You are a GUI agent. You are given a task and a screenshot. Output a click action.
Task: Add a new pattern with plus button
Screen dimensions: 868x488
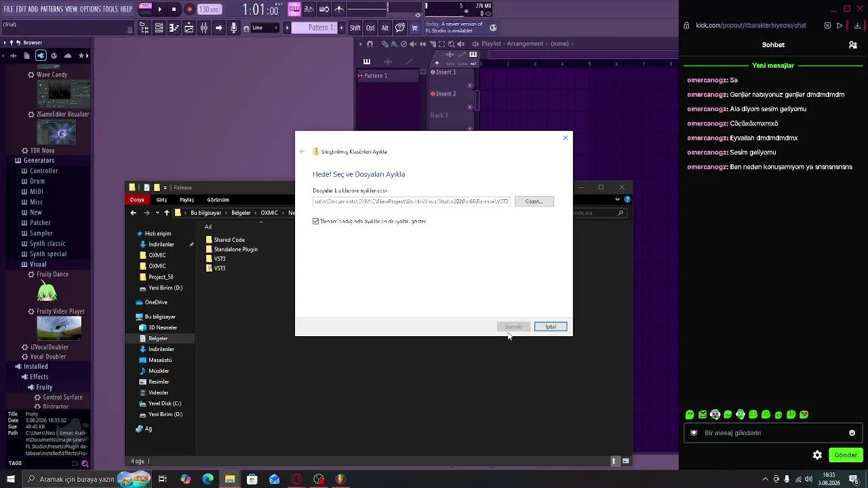click(x=341, y=28)
